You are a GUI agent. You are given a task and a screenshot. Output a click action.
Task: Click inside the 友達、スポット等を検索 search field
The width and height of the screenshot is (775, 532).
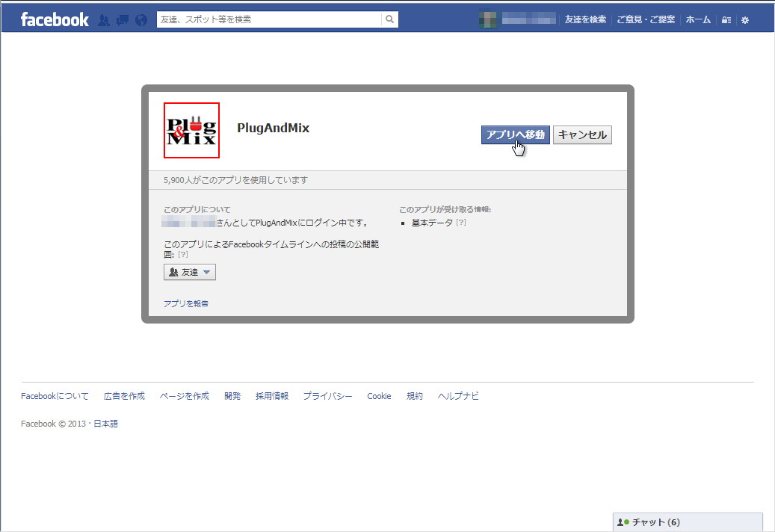coord(262,19)
